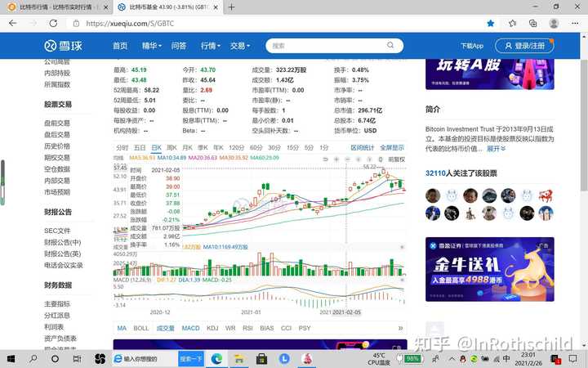588x368 pixels.
Task: Click the search magnifier icon in the search box
Action: point(390,46)
